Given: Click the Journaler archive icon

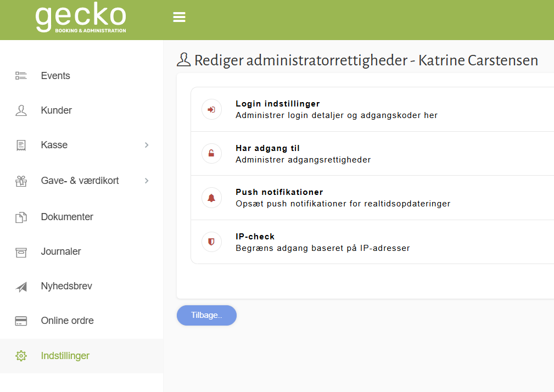Looking at the screenshot, I should click(21, 251).
